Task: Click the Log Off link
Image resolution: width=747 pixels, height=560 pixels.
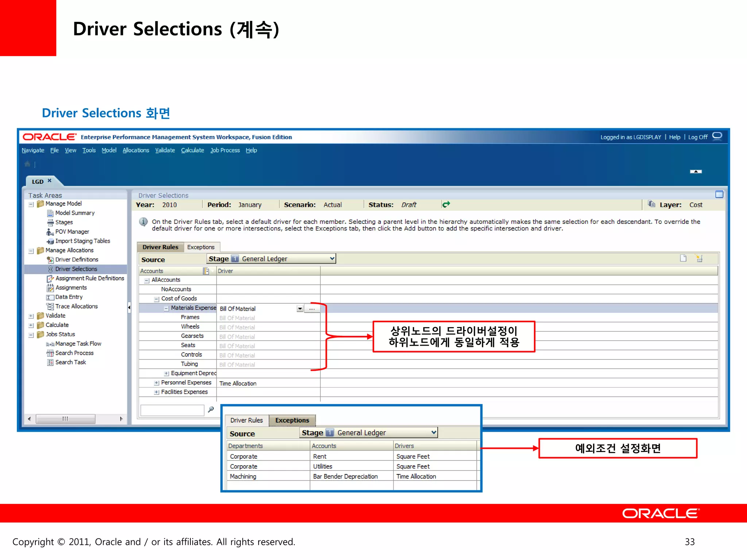Action: (x=697, y=137)
